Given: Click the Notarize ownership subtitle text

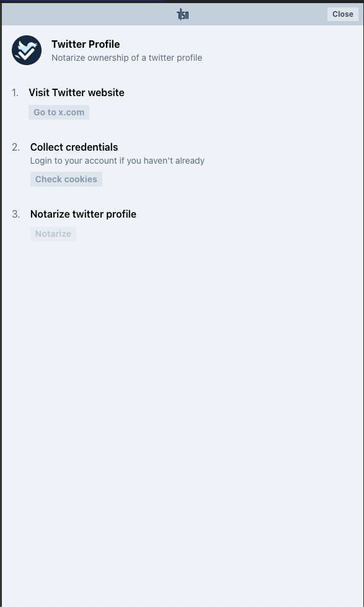Looking at the screenshot, I should (x=127, y=58).
